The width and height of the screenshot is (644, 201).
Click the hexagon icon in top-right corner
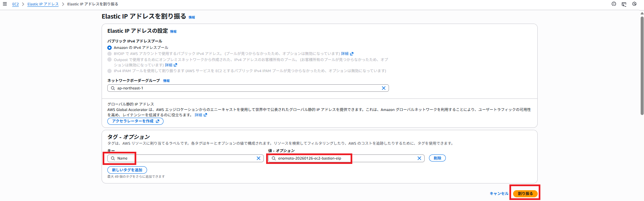point(634,4)
